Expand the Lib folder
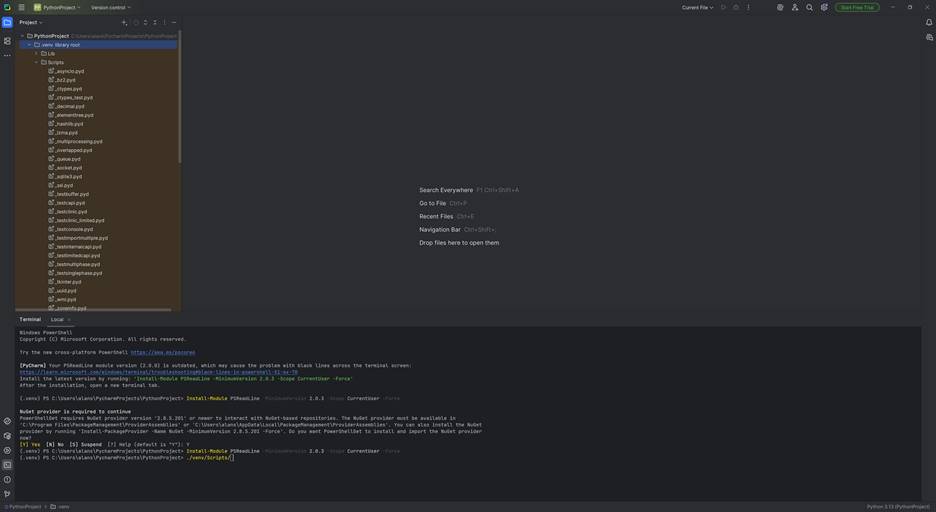936x512 pixels. point(37,54)
